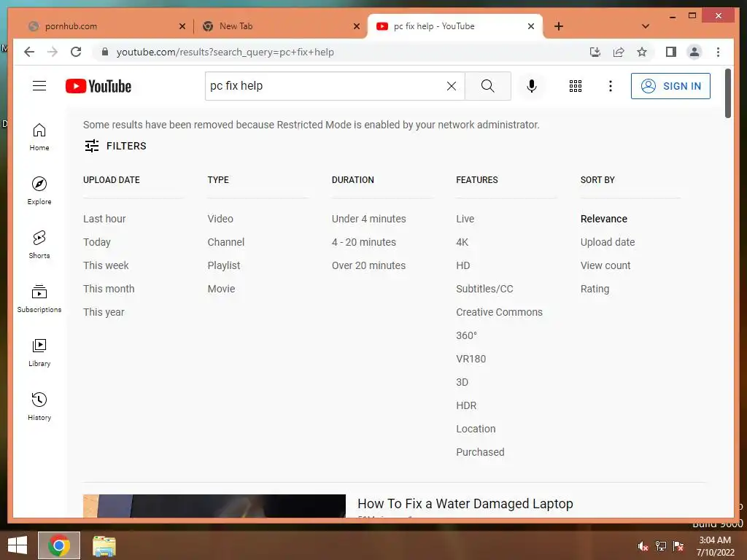Viewport: 747px width, 560px height.
Task: Filter by Creative Commons
Action: click(499, 312)
